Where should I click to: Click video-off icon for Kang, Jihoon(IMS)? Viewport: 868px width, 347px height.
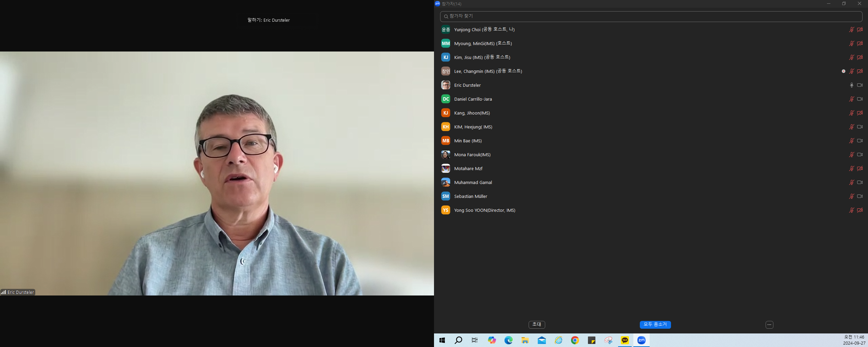click(860, 113)
